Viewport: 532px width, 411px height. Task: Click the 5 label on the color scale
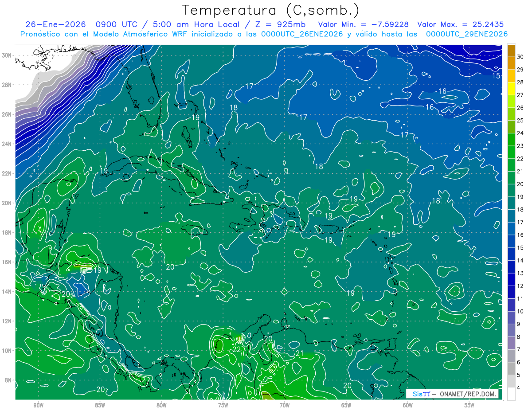pos(519,375)
